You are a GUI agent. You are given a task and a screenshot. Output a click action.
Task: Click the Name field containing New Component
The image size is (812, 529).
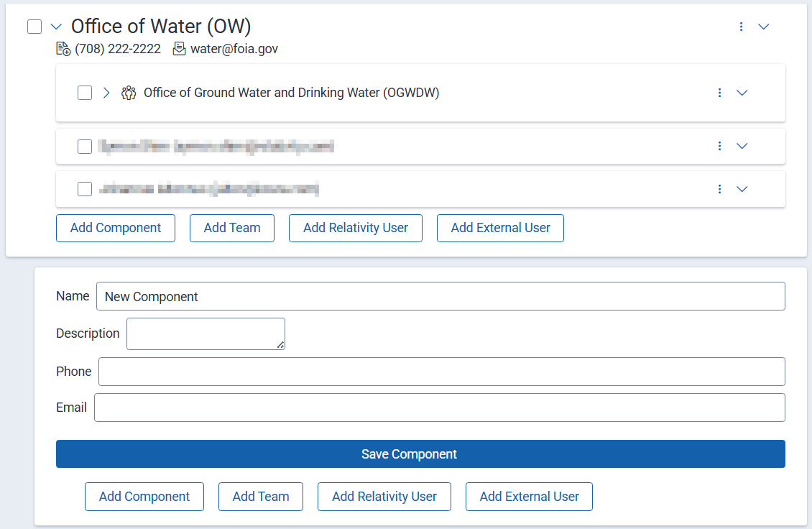287,296
